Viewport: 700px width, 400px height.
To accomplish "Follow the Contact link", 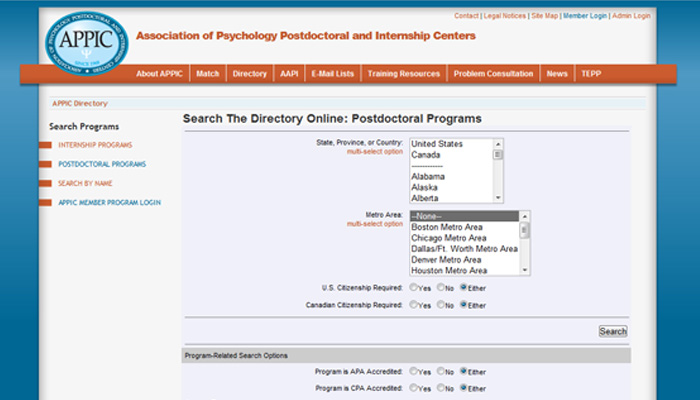I will click(466, 16).
